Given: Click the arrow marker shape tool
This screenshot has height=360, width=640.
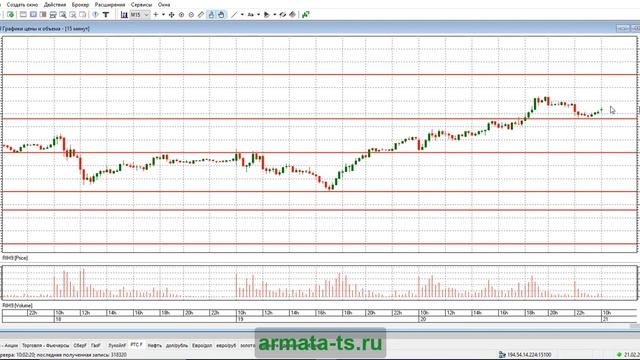Looking at the screenshot, I should pyautogui.click(x=267, y=15).
